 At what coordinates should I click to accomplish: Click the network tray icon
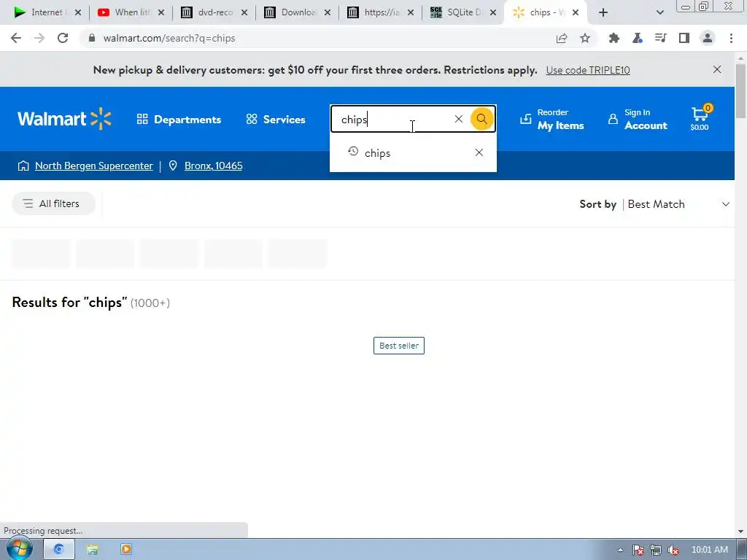click(x=656, y=550)
